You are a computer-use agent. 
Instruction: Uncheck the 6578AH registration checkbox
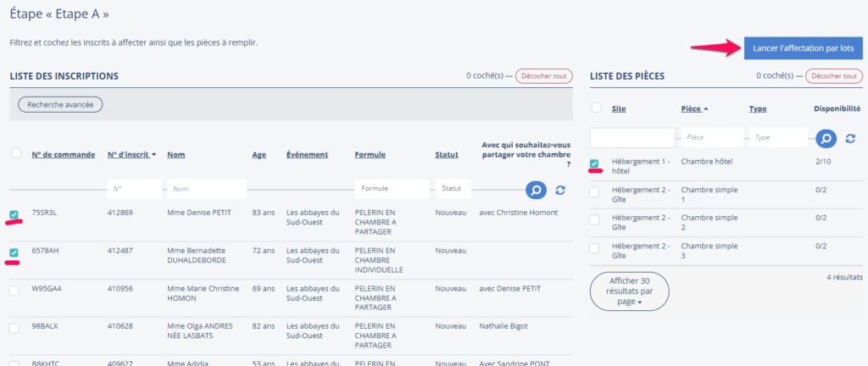pyautogui.click(x=14, y=252)
